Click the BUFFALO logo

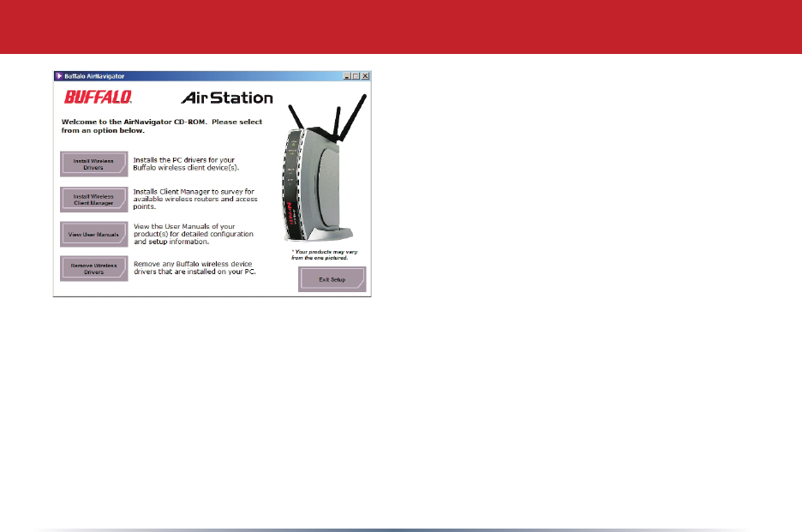(98, 97)
